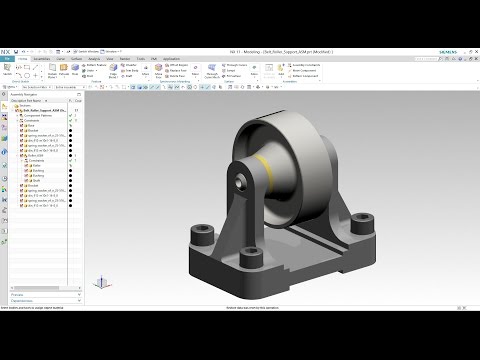
Task: Click the Chamfer command
Action: point(129,65)
